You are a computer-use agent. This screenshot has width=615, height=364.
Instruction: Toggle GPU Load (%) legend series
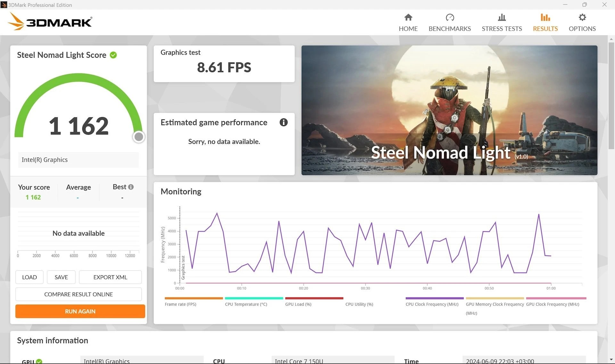(x=298, y=304)
